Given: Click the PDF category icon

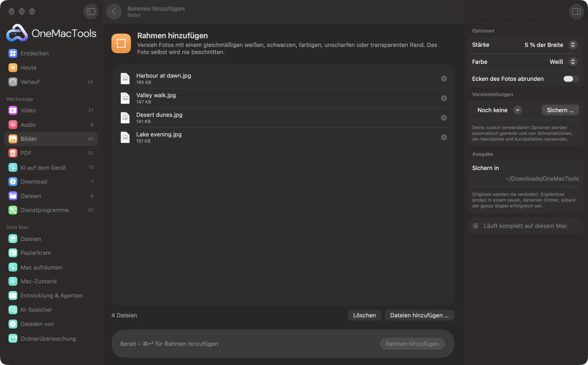Looking at the screenshot, I should tap(13, 153).
